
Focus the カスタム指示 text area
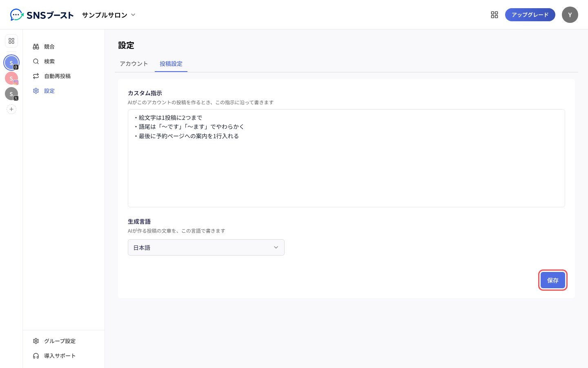(x=346, y=158)
